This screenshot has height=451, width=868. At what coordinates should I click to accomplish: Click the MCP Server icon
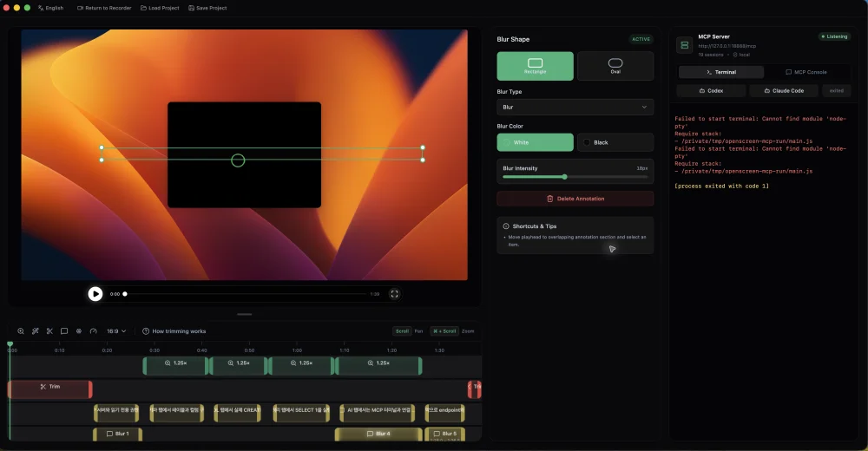(684, 45)
